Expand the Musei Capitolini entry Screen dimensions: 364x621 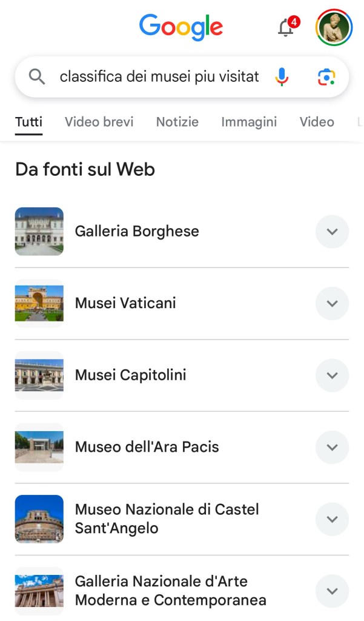(332, 375)
